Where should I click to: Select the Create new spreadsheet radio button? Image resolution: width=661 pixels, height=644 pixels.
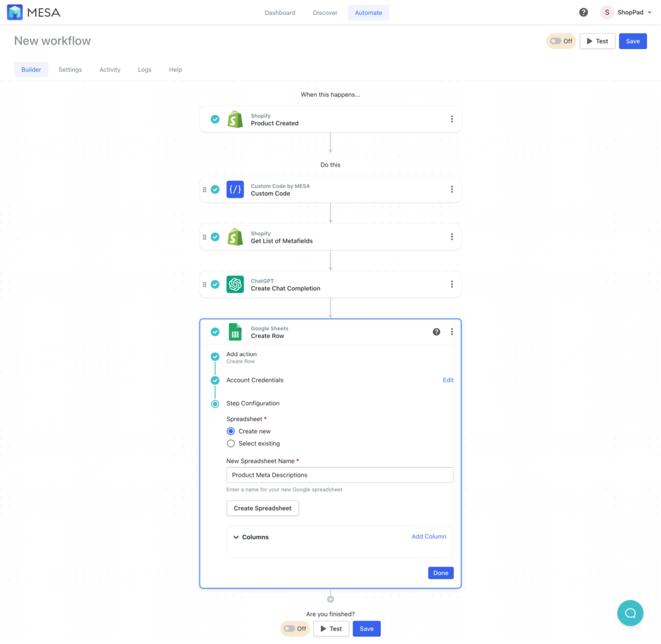point(230,431)
